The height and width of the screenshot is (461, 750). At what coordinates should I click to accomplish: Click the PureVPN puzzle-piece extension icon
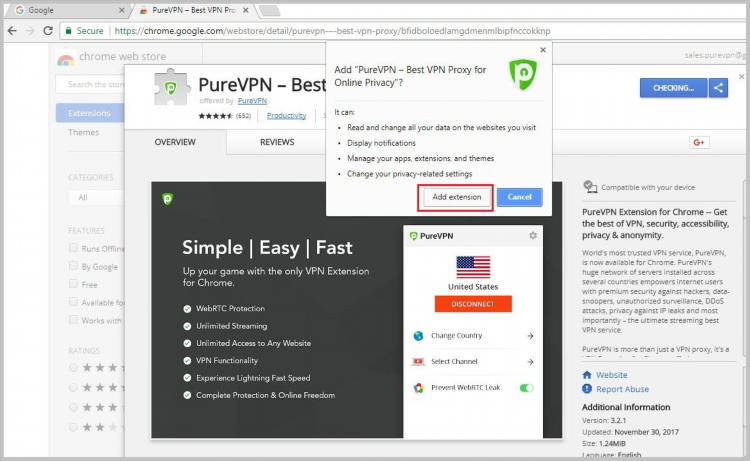coord(170,87)
